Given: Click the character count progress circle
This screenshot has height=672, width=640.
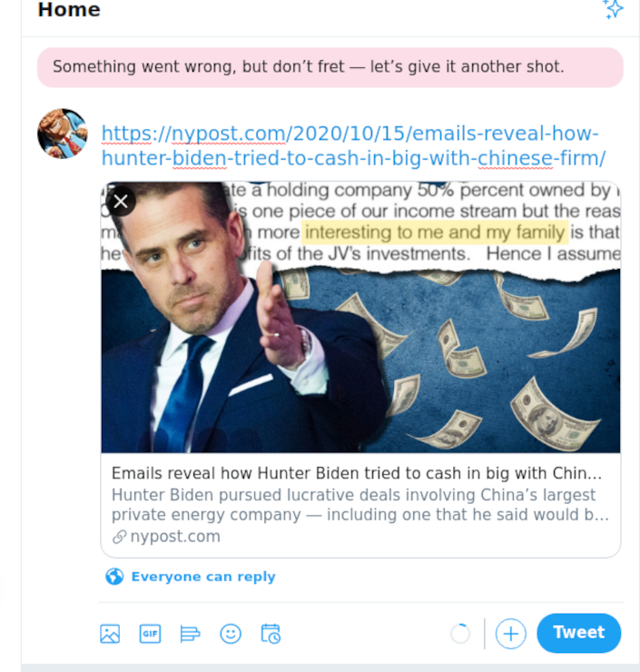Looking at the screenshot, I should [x=460, y=634].
